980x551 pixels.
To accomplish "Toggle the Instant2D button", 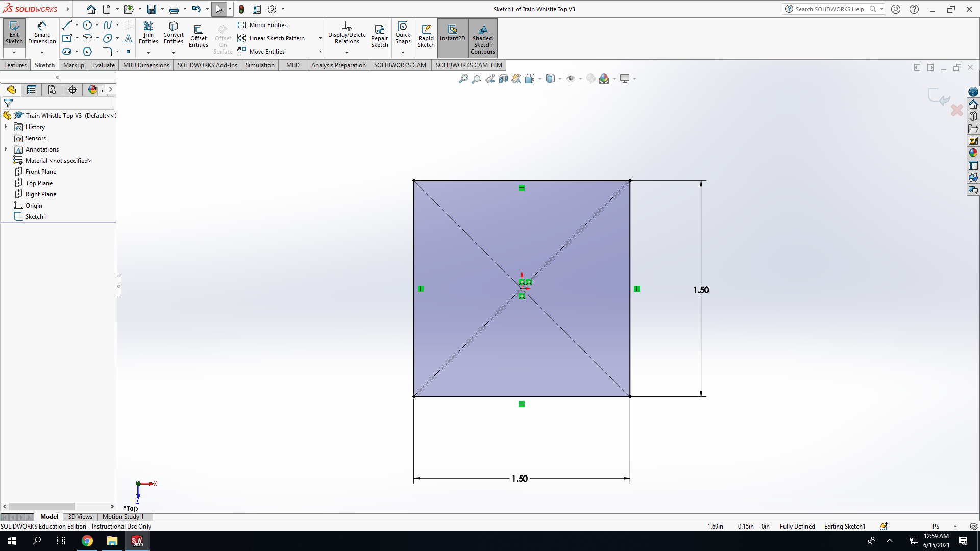I will pos(453,33).
